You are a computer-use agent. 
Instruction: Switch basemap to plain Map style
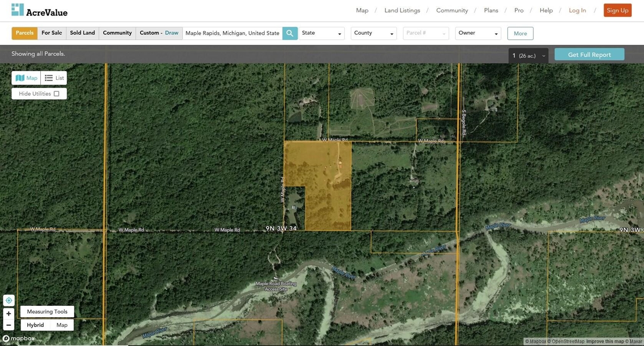click(x=62, y=325)
